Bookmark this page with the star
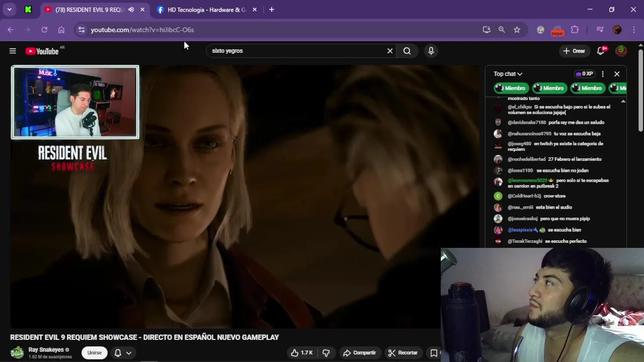This screenshot has height=362, width=644. [517, 30]
